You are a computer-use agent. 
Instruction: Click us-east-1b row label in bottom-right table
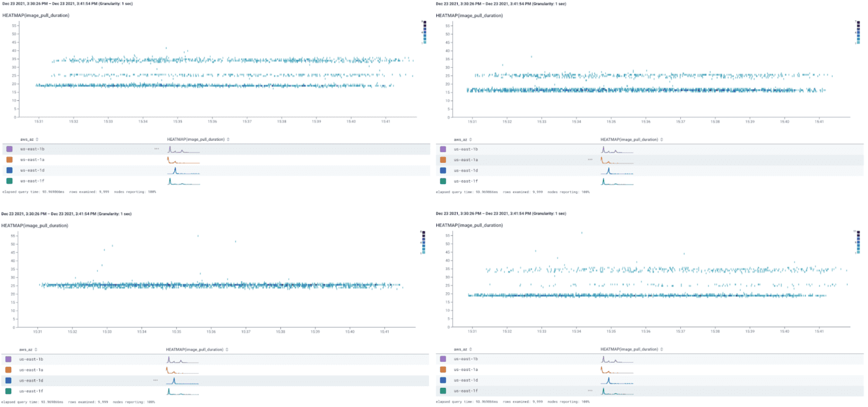[466, 359]
